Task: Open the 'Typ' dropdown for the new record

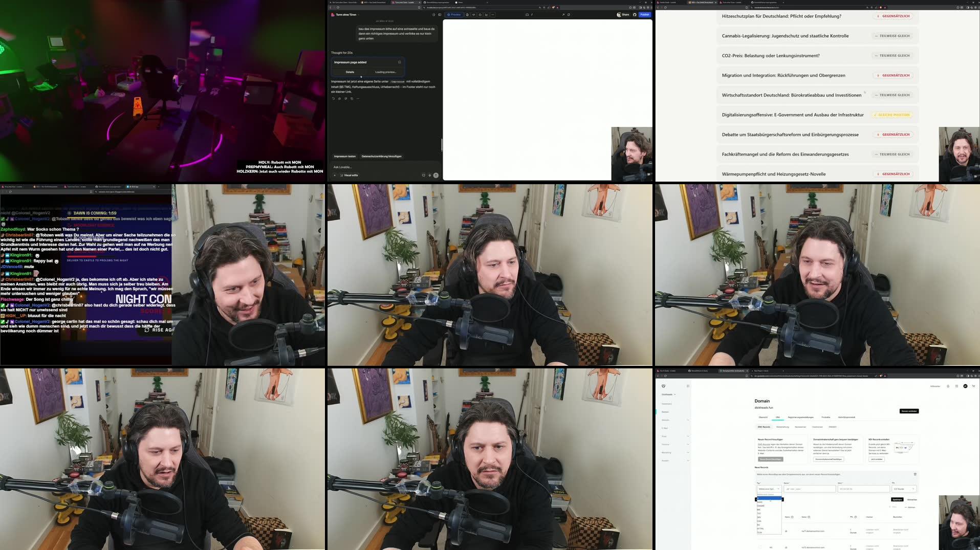Action: [769, 489]
